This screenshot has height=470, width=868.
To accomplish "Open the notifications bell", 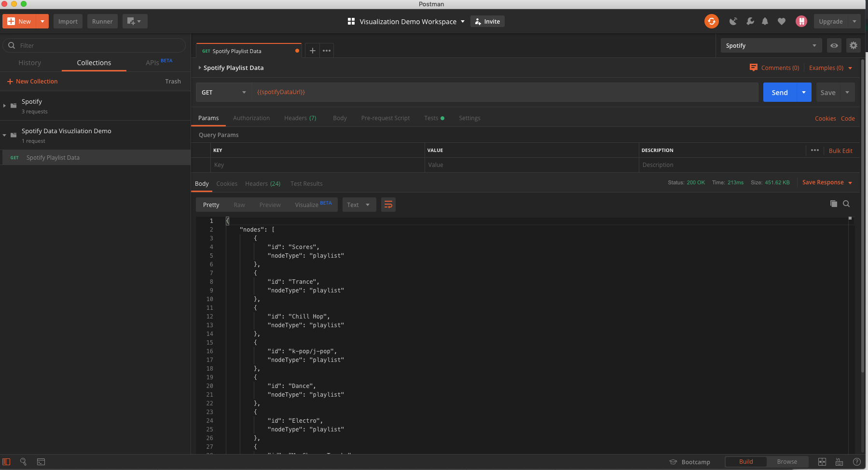I will (765, 21).
